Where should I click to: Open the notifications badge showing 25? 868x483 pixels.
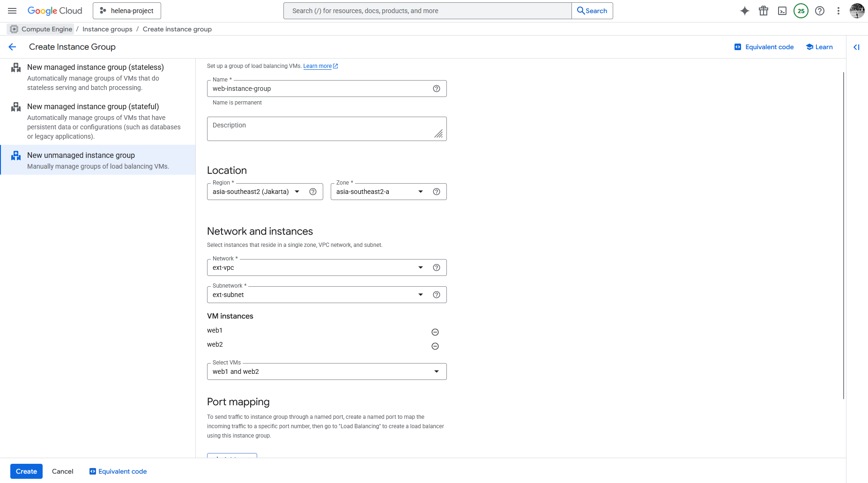801,11
